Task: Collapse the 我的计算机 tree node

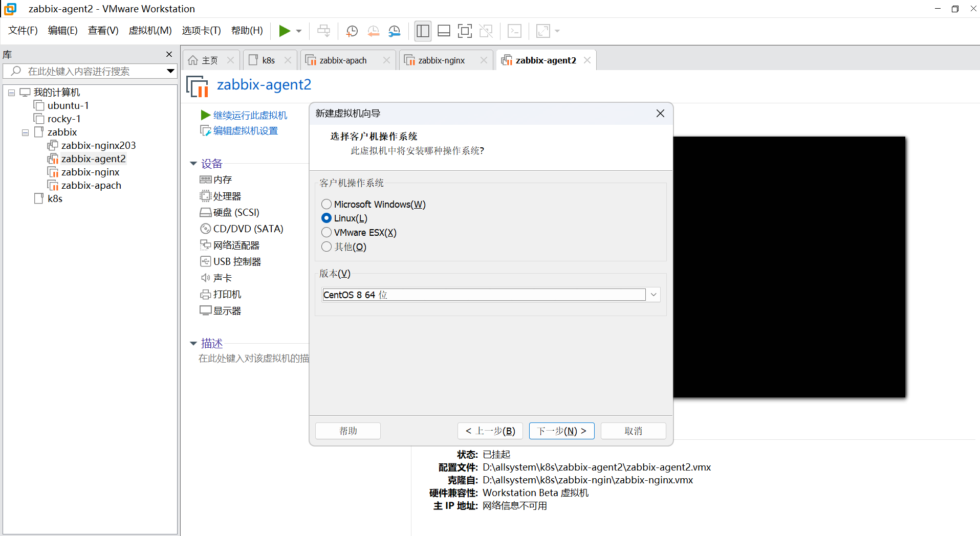Action: click(x=11, y=93)
